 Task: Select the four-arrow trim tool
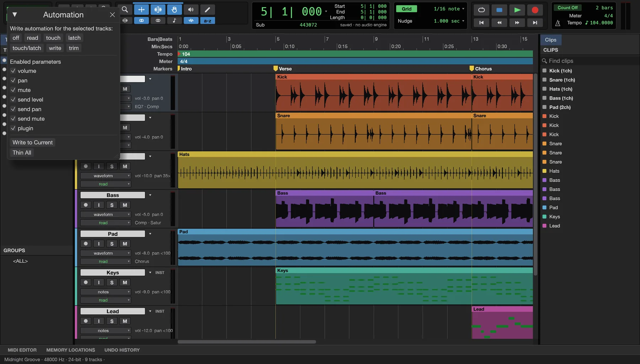click(x=142, y=10)
